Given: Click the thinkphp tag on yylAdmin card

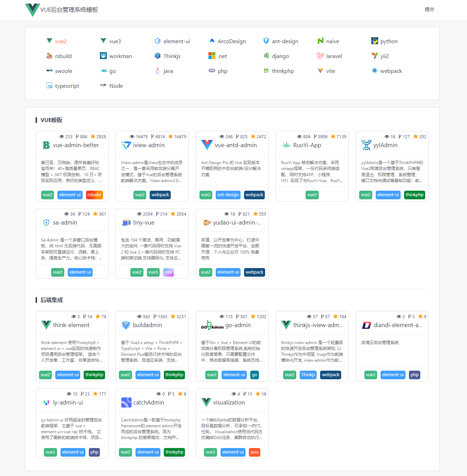Looking at the screenshot, I should pos(414,195).
